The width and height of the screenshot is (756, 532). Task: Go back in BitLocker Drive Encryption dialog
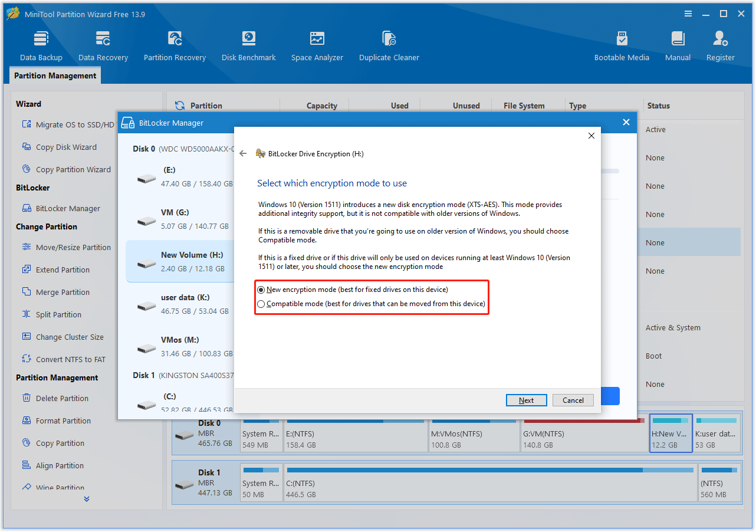pos(243,153)
